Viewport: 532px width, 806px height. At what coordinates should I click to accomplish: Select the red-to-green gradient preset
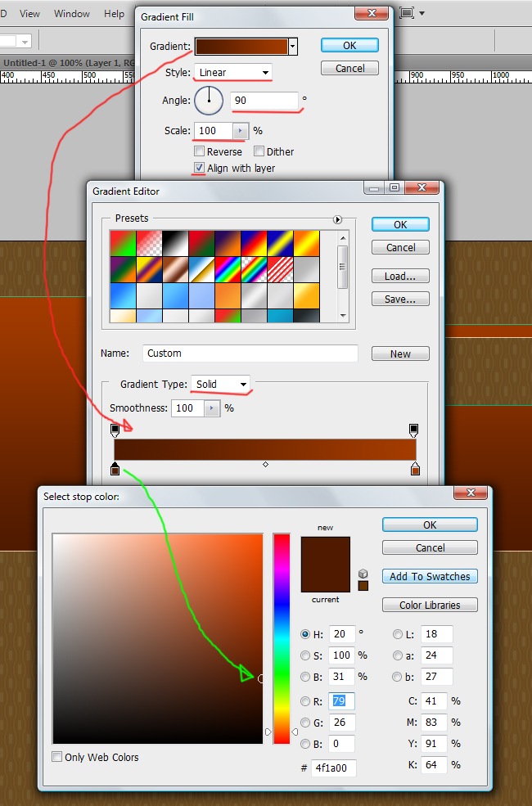[x=123, y=243]
